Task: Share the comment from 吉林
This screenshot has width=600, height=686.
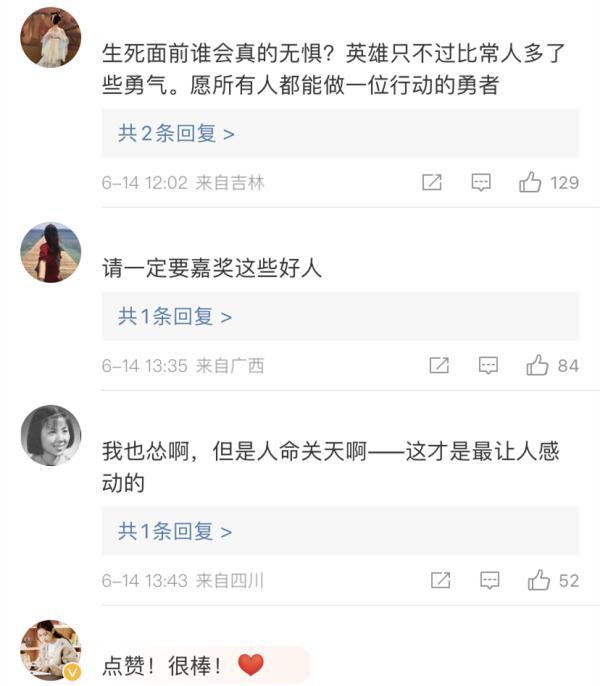Action: pyautogui.click(x=432, y=183)
